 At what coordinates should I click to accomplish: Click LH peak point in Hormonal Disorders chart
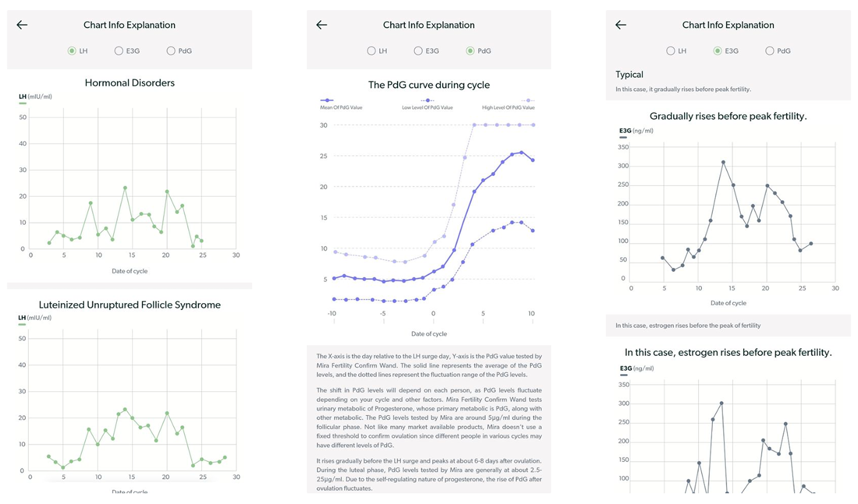[x=125, y=188]
